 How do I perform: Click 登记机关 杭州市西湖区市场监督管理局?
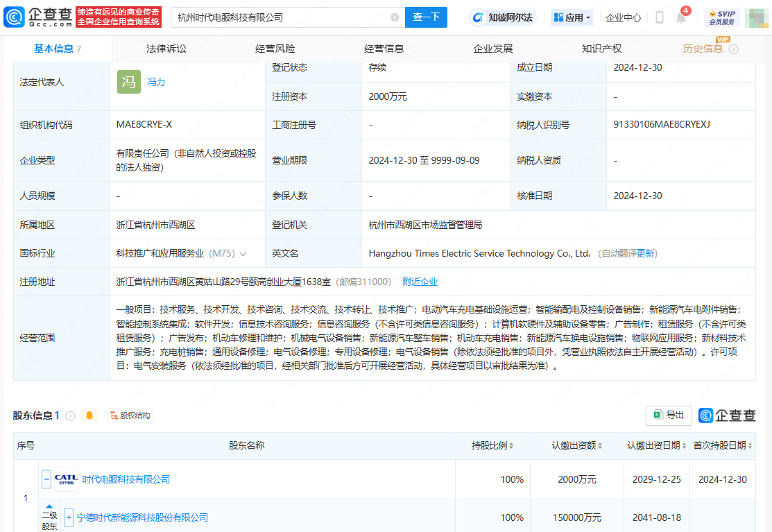425,225
